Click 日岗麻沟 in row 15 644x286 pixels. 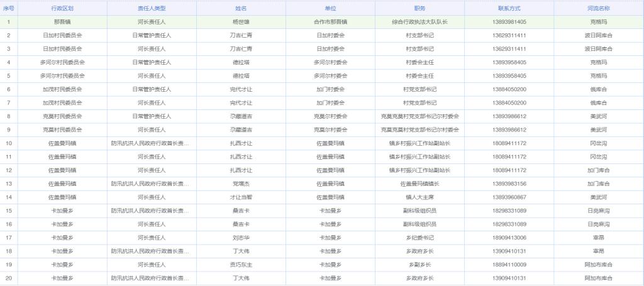click(599, 211)
